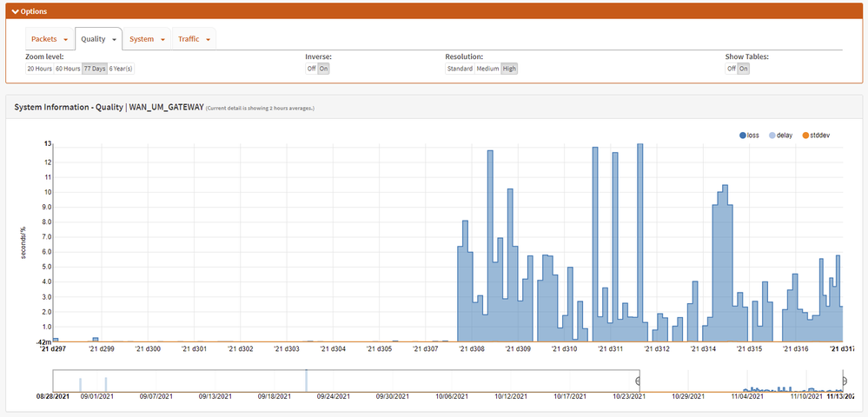868x417 pixels.
Task: Click the 08/28/2021 date on overview axis
Action: 53,396
